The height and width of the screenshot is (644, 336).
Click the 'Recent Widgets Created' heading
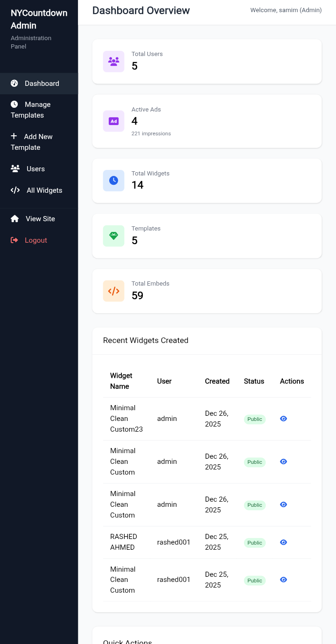146,341
